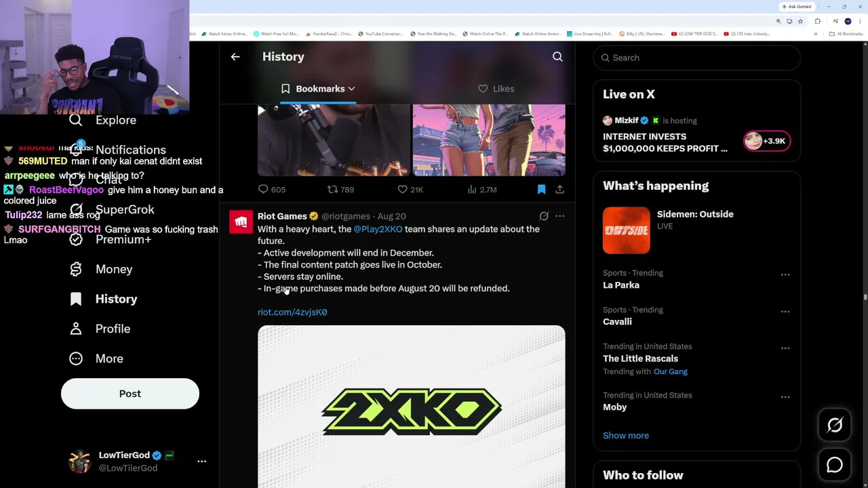This screenshot has width=868, height=488.
Task: Click the Post button
Action: tap(130, 394)
